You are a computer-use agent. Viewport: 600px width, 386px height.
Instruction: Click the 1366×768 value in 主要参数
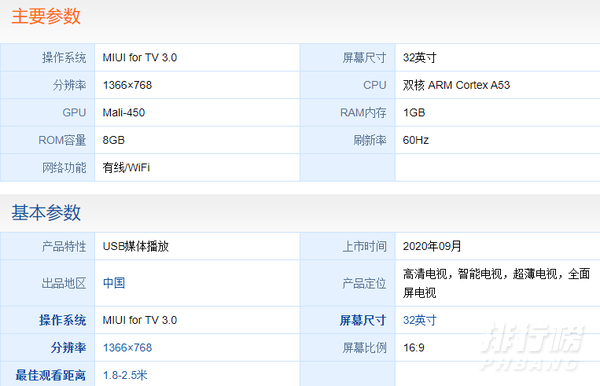pos(127,85)
